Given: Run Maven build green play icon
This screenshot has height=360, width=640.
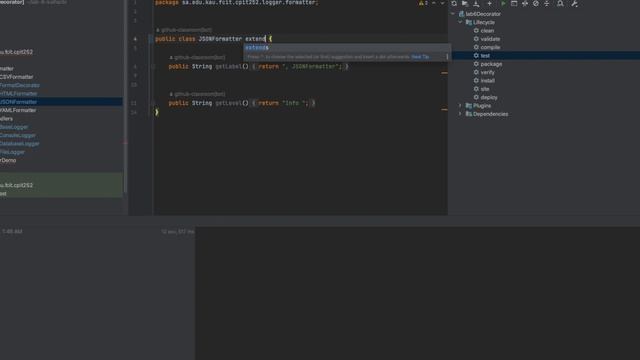Looking at the screenshot, I should pyautogui.click(x=503, y=3).
